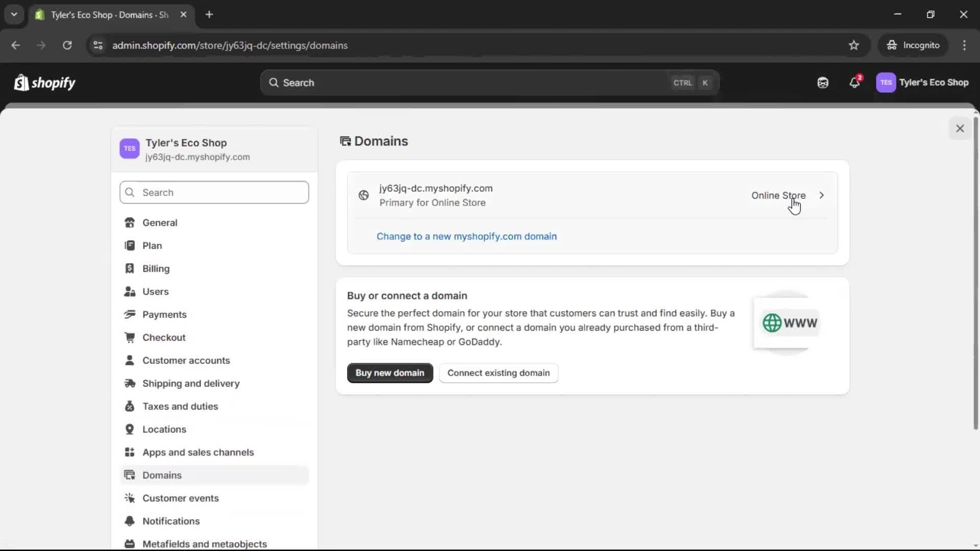Open Change to a new myshopify.com domain link
The image size is (980, 551).
point(467,236)
